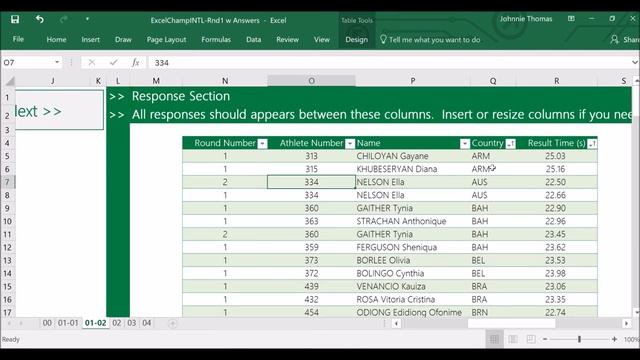Screen dimensions: 640x360
Task: Click the zoom slider handle
Action: pyautogui.click(x=579, y=339)
